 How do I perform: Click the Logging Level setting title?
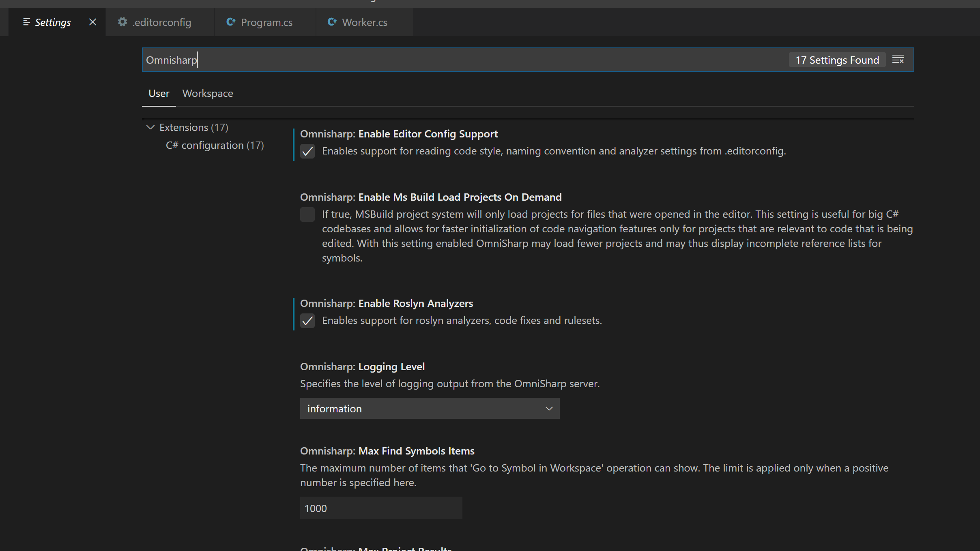click(363, 367)
